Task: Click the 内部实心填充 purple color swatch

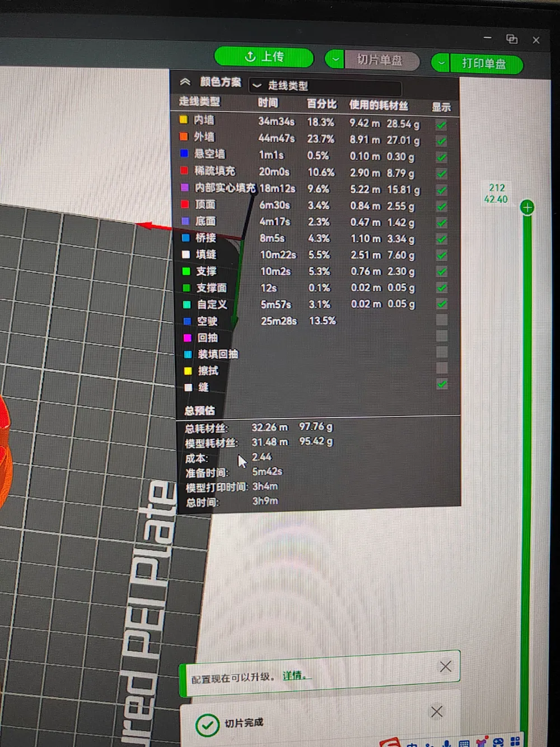Action: pyautogui.click(x=184, y=187)
